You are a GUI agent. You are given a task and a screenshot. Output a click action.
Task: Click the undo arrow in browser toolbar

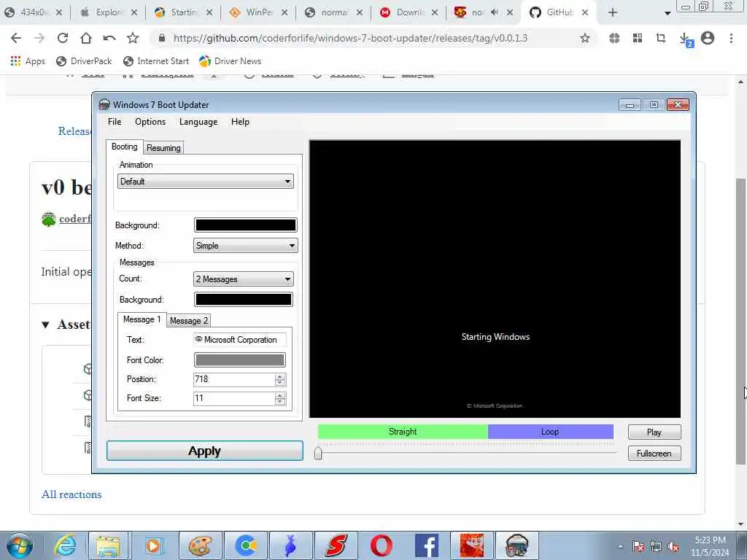pyautogui.click(x=109, y=38)
